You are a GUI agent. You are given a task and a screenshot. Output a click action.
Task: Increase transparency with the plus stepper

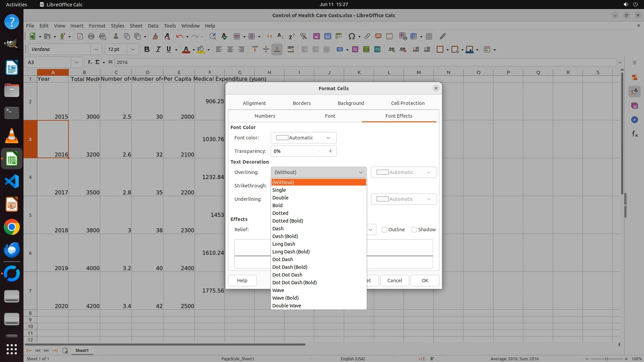tap(330, 151)
